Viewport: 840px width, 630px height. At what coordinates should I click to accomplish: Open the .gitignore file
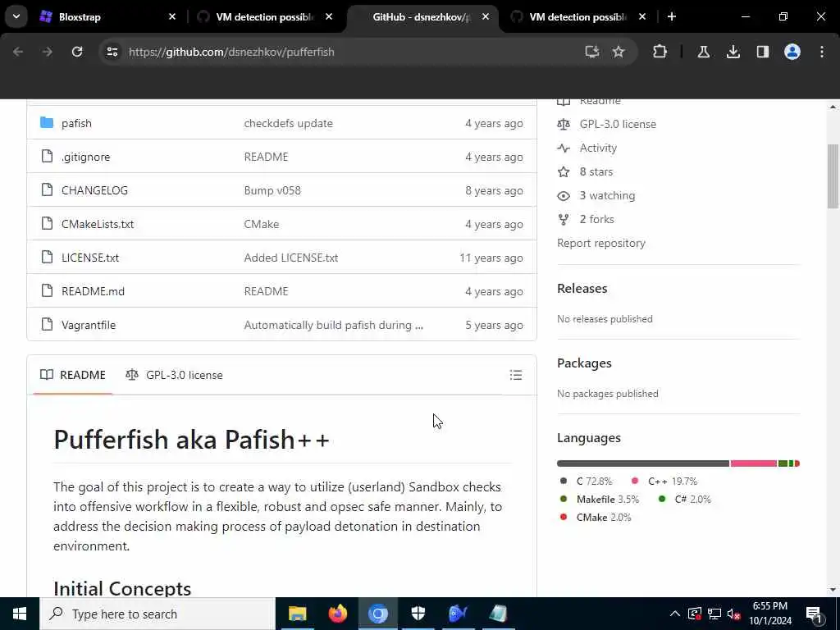(x=85, y=157)
